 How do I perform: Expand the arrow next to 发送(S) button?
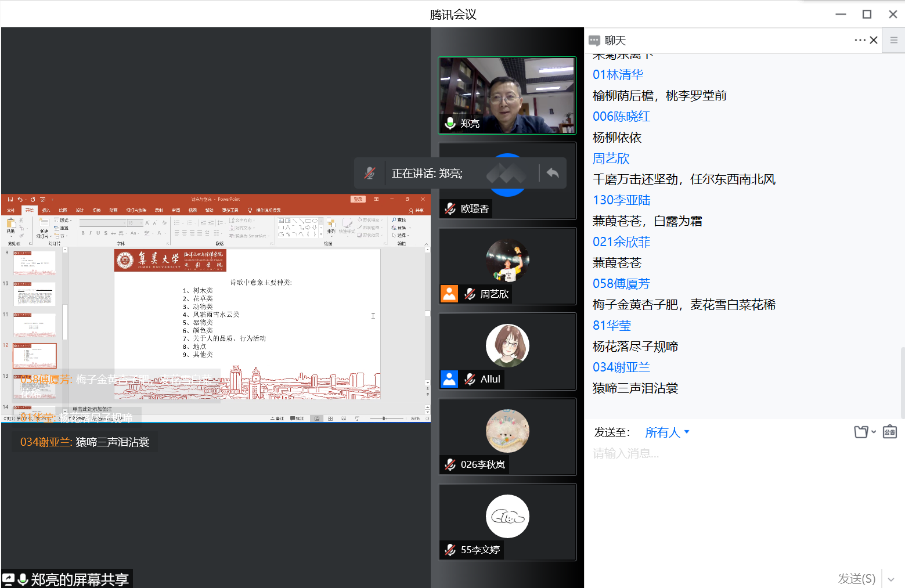tap(891, 579)
